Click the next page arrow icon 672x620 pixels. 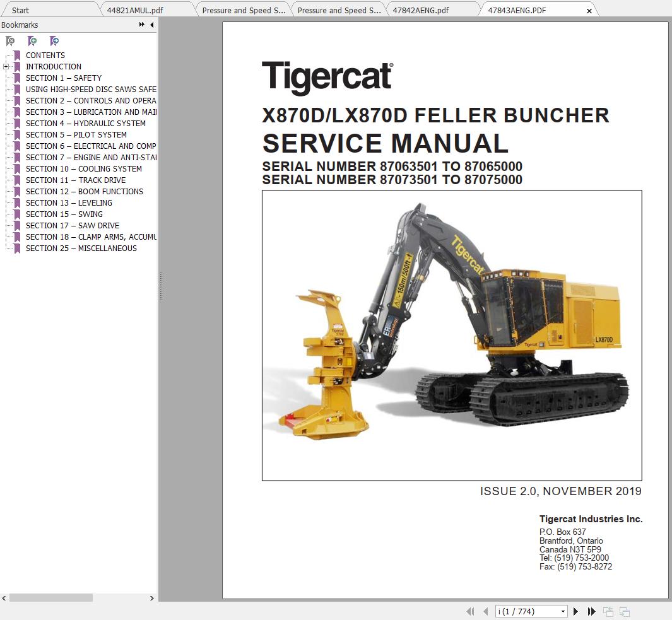575,611
